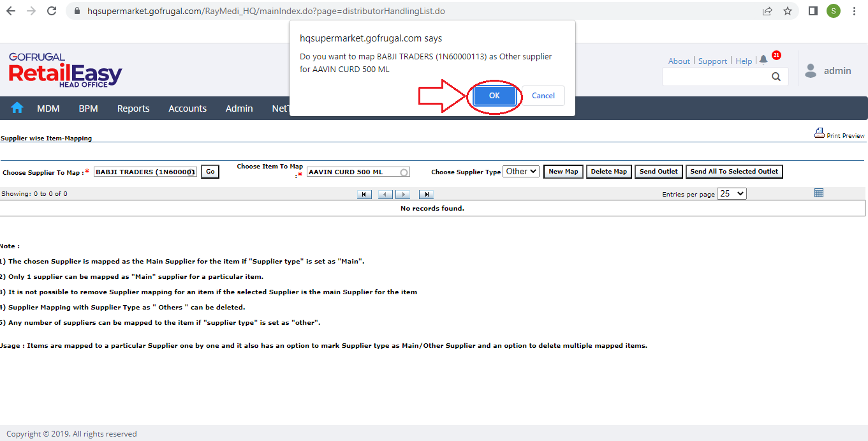Image resolution: width=868 pixels, height=441 pixels.
Task: Click the share page icon in address bar
Action: [767, 11]
